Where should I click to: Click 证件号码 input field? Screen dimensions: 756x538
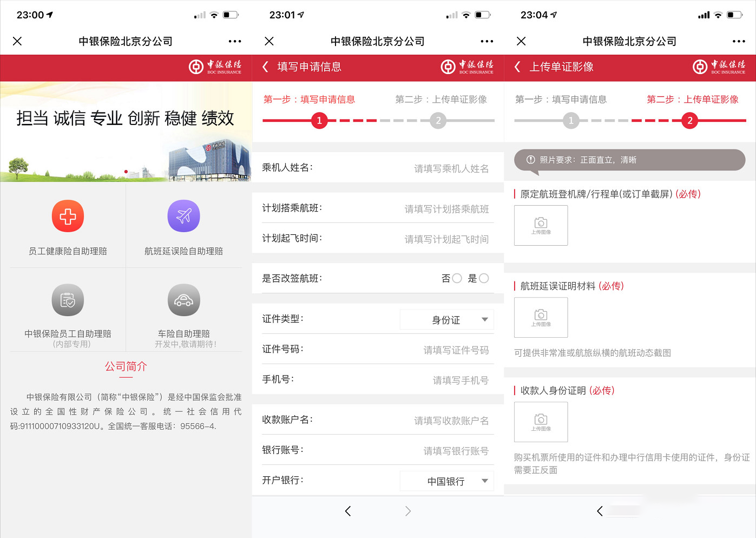tap(456, 350)
